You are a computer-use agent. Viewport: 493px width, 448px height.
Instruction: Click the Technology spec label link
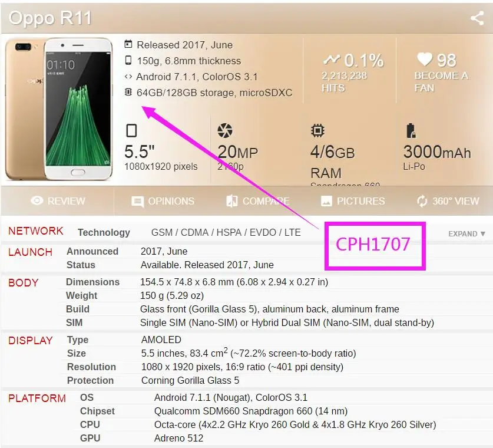point(104,232)
